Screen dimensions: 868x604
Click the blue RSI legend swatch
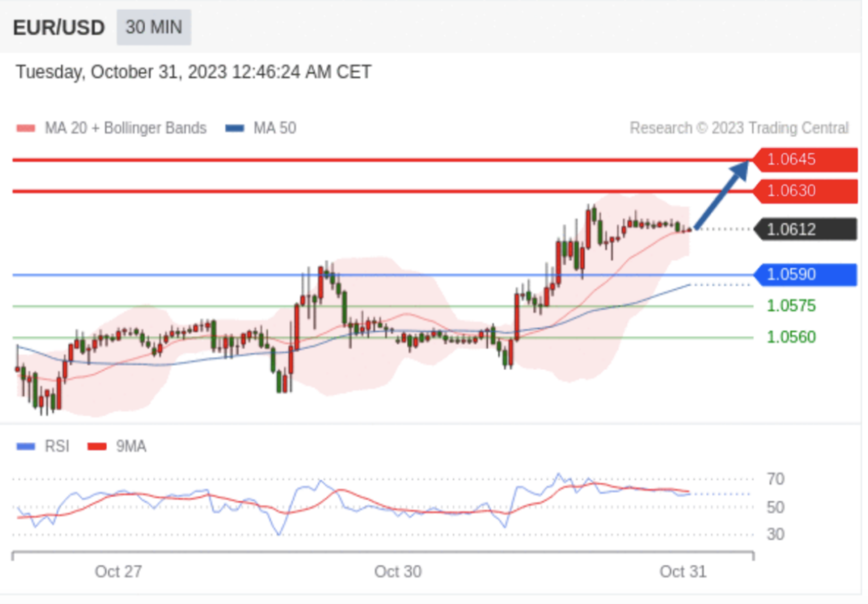pyautogui.click(x=26, y=446)
